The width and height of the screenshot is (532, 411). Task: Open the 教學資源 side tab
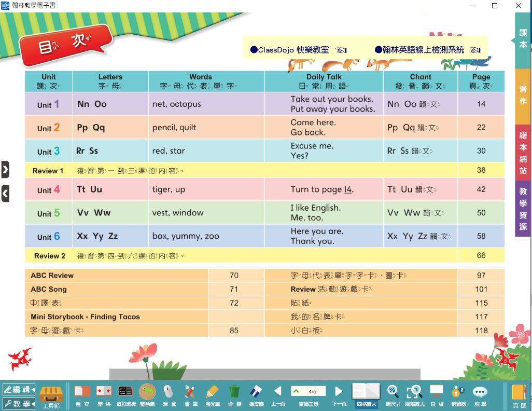tap(523, 209)
